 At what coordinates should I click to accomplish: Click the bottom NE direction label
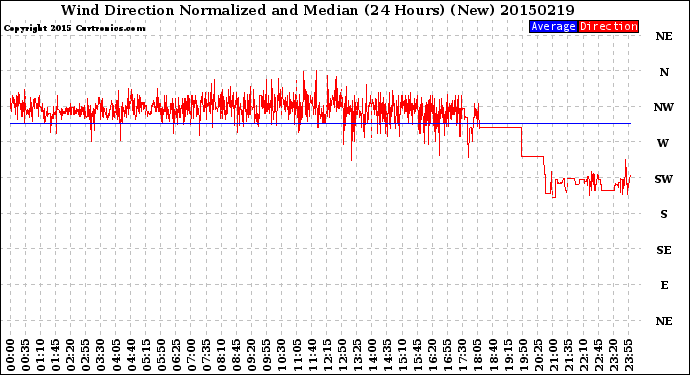(664, 321)
